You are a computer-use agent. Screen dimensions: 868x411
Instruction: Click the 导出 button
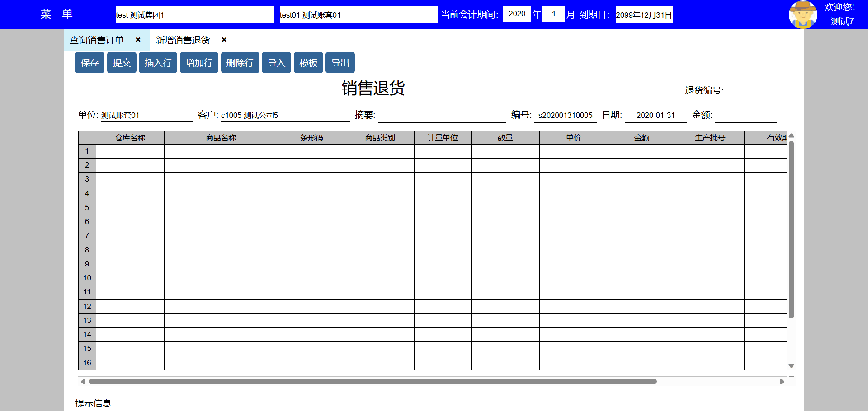point(340,63)
